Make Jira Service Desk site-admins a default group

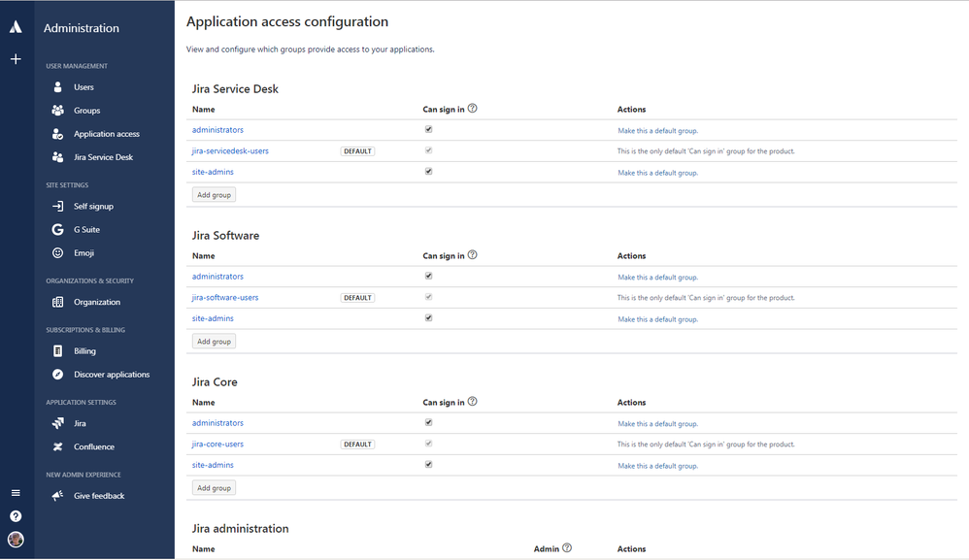[x=657, y=173]
